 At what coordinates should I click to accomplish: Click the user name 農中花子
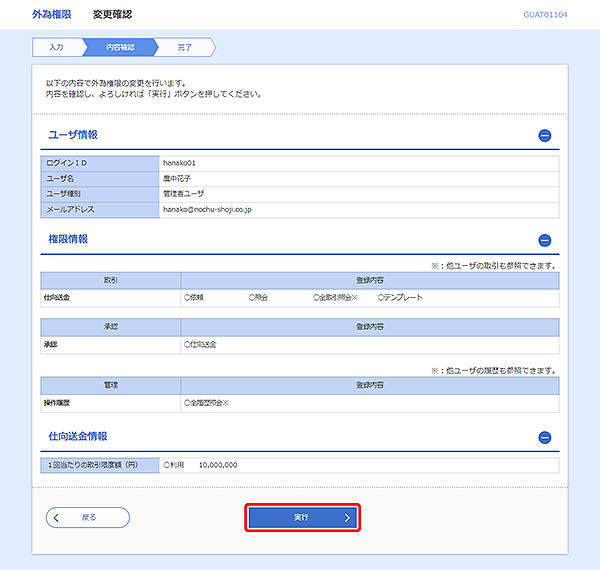tap(177, 179)
